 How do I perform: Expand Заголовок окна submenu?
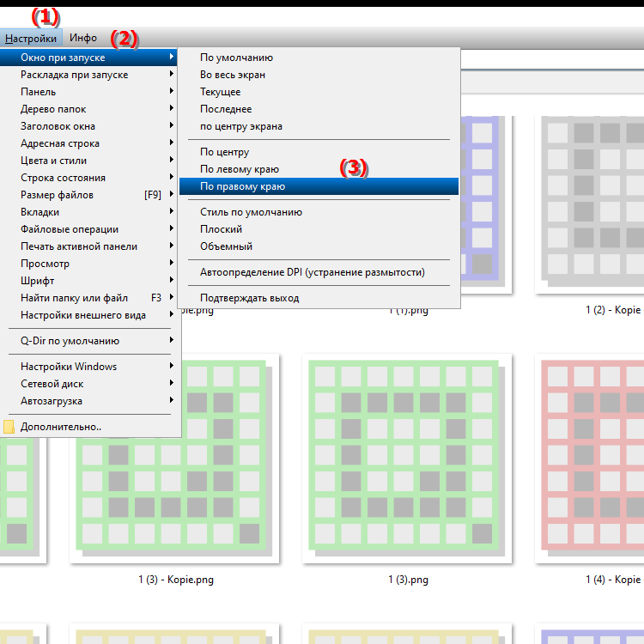pyautogui.click(x=88, y=126)
